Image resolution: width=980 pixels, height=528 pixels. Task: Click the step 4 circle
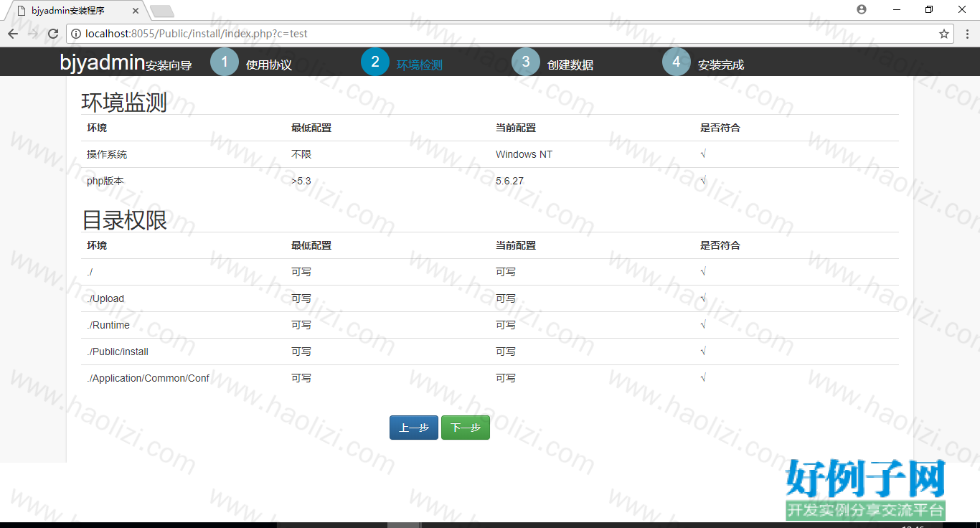[677, 62]
